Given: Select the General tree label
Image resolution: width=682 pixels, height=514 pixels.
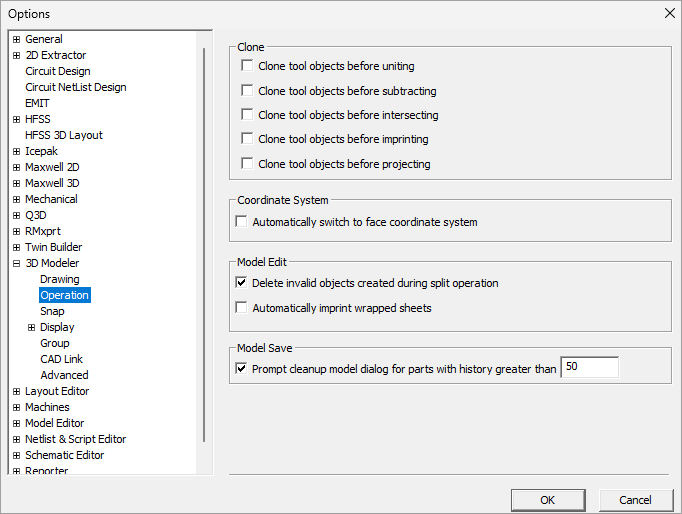Looking at the screenshot, I should pos(44,39).
